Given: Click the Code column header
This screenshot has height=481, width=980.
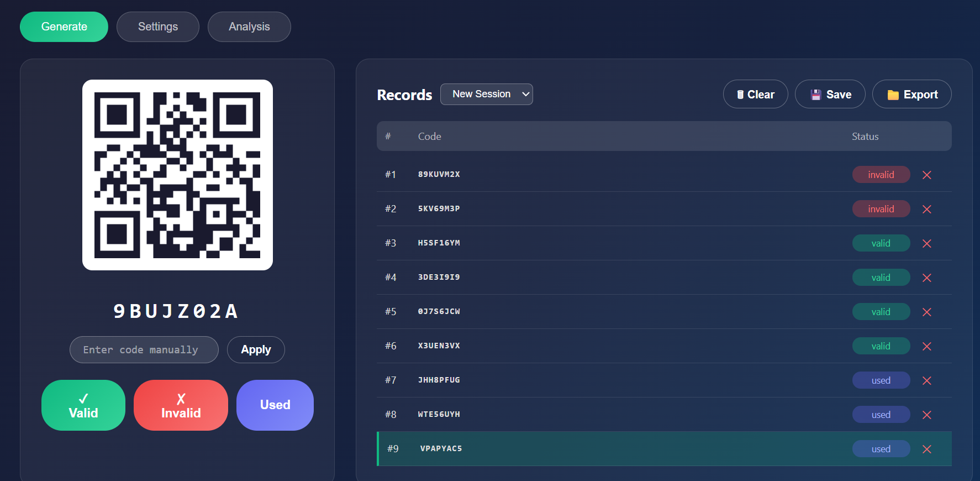Looking at the screenshot, I should tap(429, 137).
